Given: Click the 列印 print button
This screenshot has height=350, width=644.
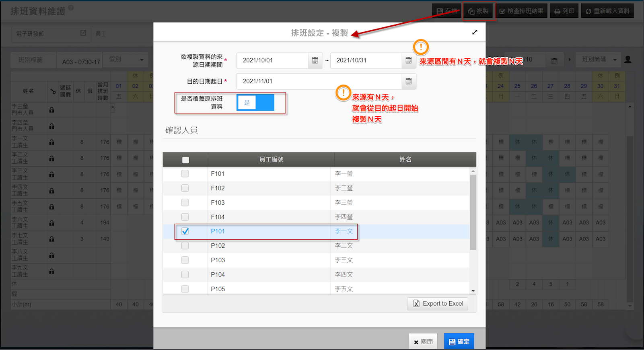Looking at the screenshot, I should point(564,11).
